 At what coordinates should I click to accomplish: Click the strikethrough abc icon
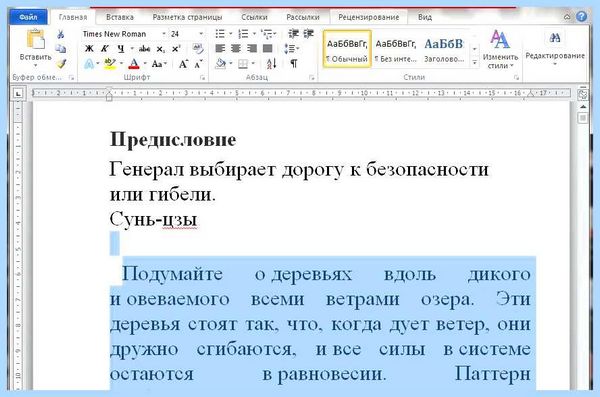144,49
